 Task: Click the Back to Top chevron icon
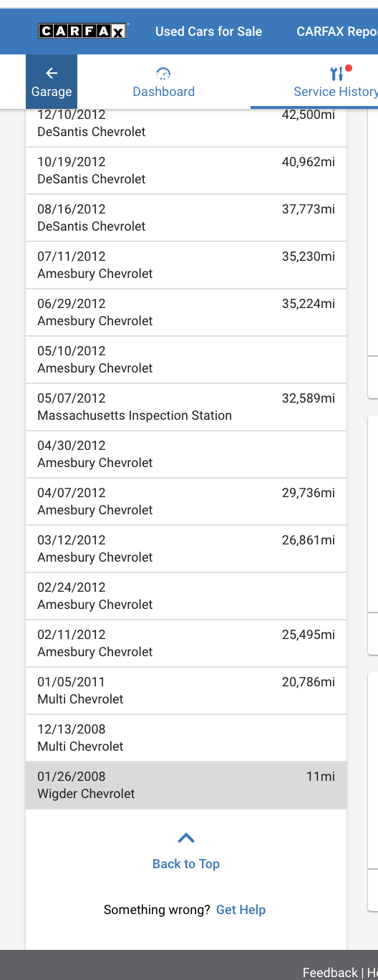(x=186, y=837)
